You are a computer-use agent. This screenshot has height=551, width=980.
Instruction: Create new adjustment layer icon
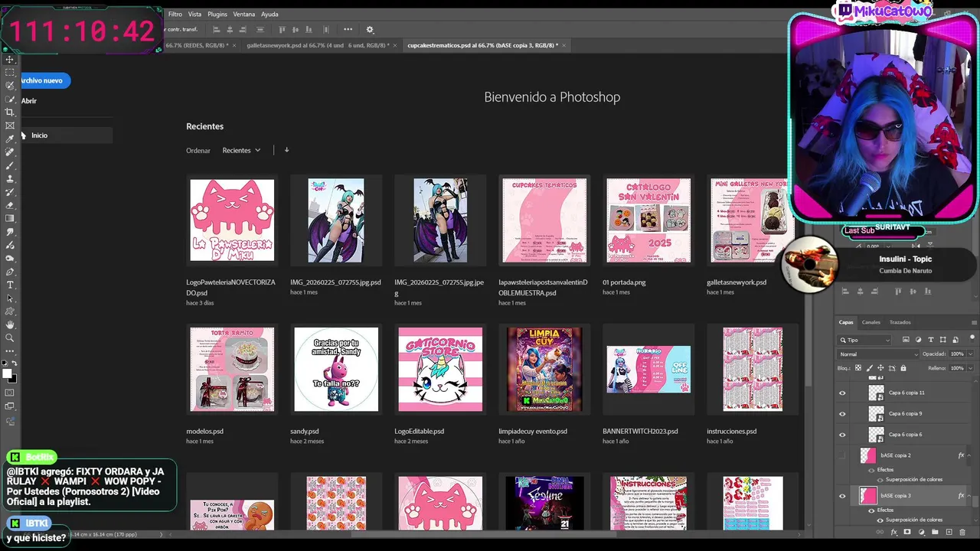tap(921, 532)
